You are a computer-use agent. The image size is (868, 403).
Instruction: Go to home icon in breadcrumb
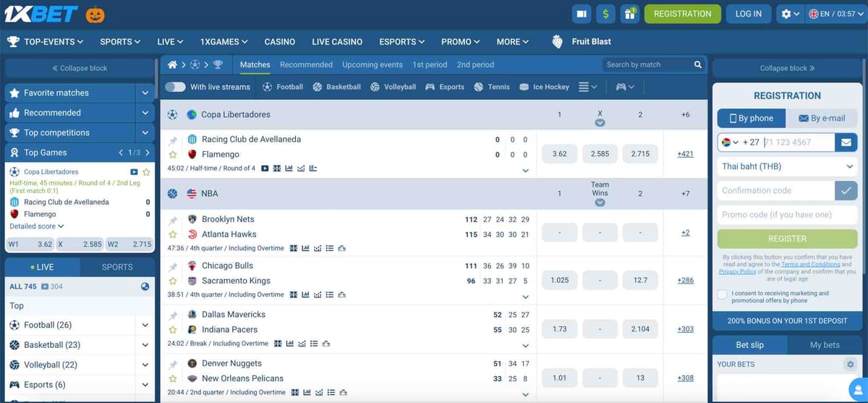coord(172,64)
